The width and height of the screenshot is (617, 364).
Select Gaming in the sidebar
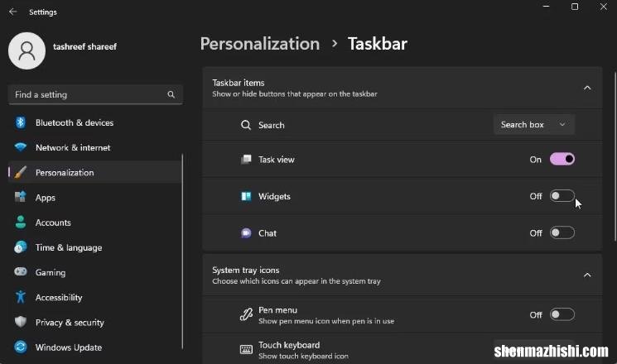pos(95,272)
